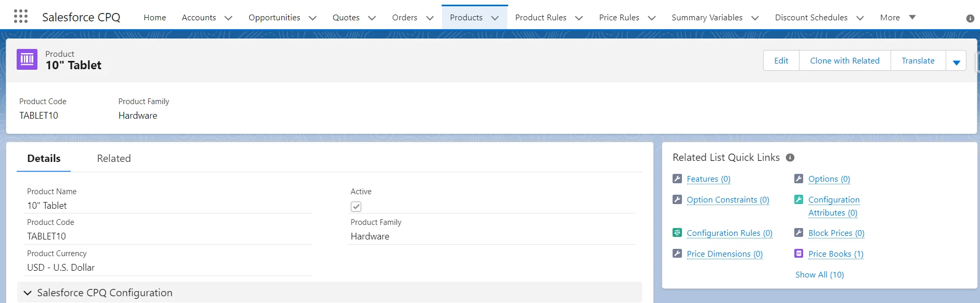Screen dimensions: 980x303
Task: Click info icon next to Related List Quick Links
Action: [790, 158]
